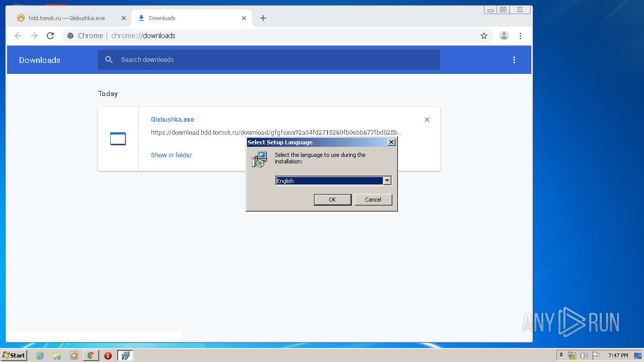Open Opera browser from taskbar
The image size is (644, 362).
coord(108,355)
